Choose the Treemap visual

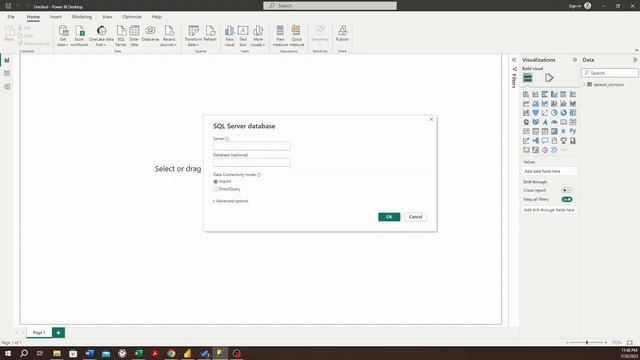(x=573, y=113)
